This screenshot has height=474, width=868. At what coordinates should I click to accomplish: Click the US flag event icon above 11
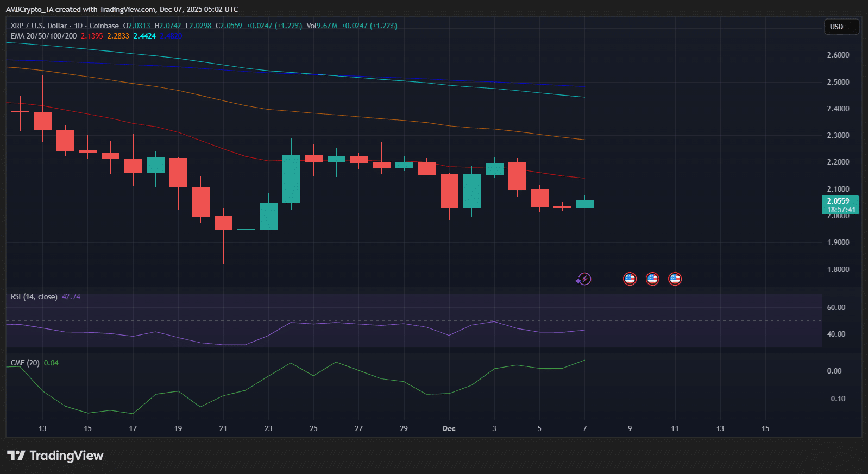(x=675, y=279)
